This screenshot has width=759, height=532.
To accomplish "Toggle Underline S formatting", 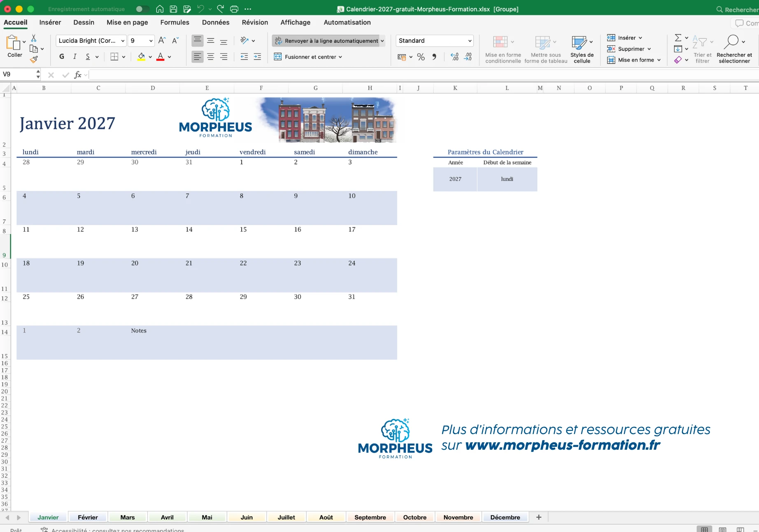I will point(88,57).
